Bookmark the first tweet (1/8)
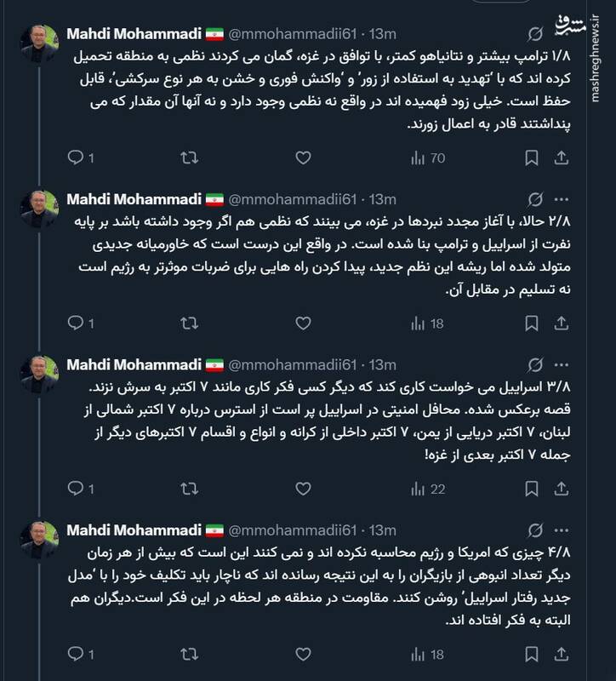The image size is (616, 681). (530, 158)
